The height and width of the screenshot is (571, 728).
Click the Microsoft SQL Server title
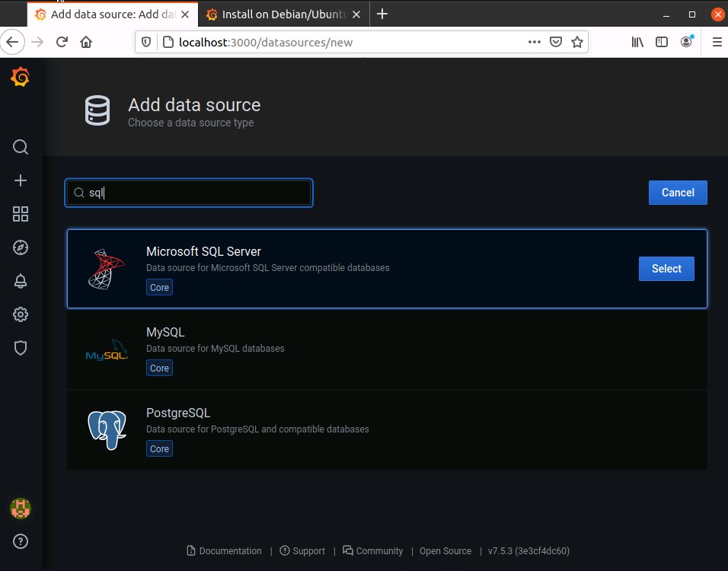click(x=203, y=251)
